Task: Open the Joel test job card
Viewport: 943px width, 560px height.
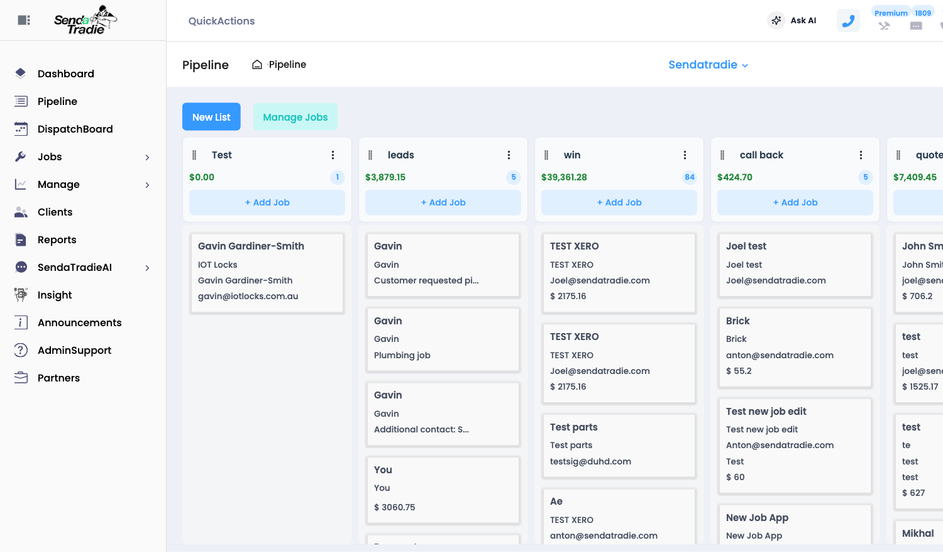Action: pos(795,265)
